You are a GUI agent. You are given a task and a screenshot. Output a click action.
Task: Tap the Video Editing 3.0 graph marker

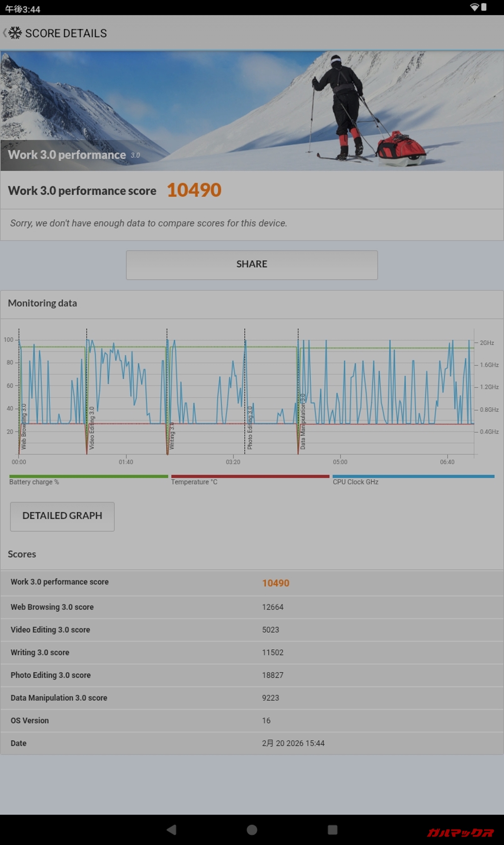click(91, 428)
